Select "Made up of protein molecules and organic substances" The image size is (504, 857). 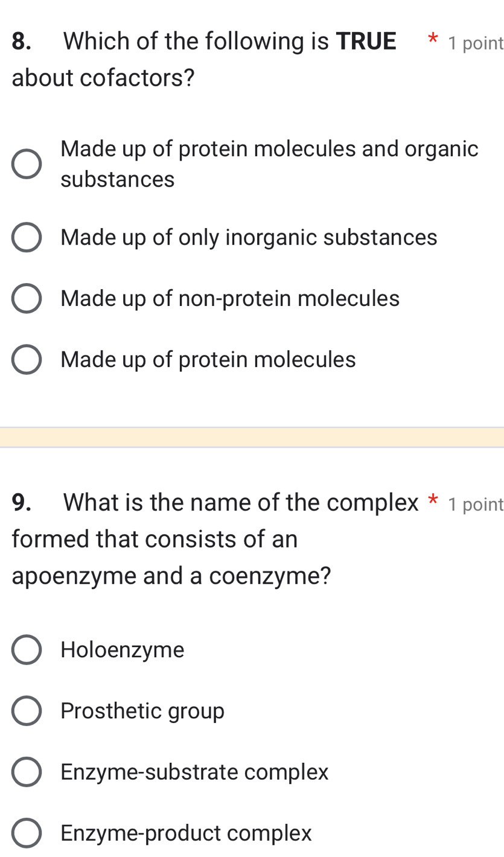pos(27,164)
